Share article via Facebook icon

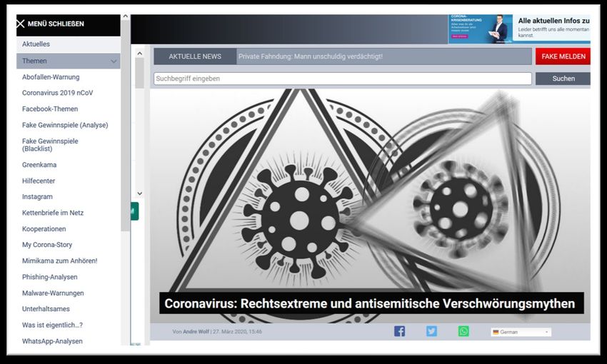pyautogui.click(x=399, y=331)
